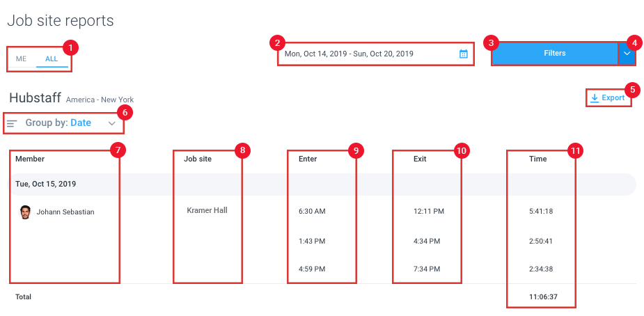The width and height of the screenshot is (644, 316).
Task: Open the Filters panel
Action: (x=555, y=54)
